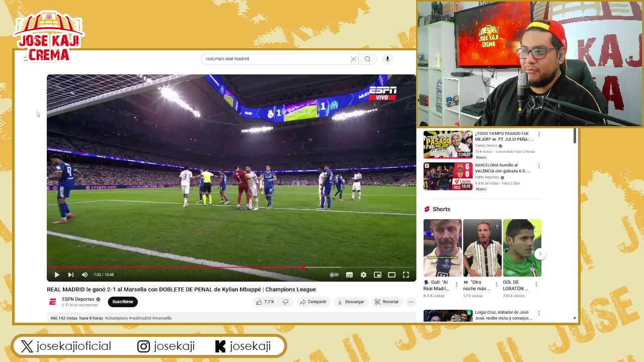Image resolution: width=644 pixels, height=362 pixels.
Task: Seek on the red video progress bar
Action: 231,267
